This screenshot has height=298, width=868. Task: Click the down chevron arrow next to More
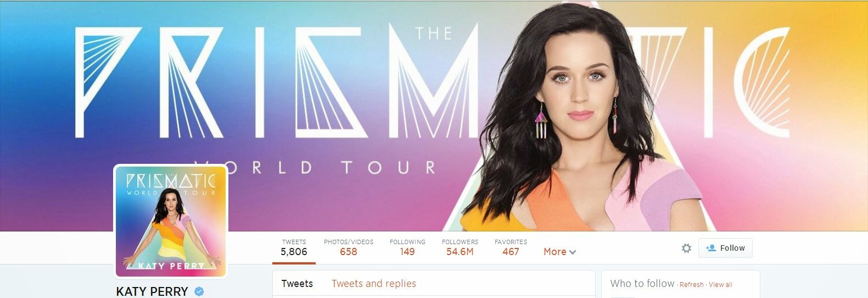[573, 252]
